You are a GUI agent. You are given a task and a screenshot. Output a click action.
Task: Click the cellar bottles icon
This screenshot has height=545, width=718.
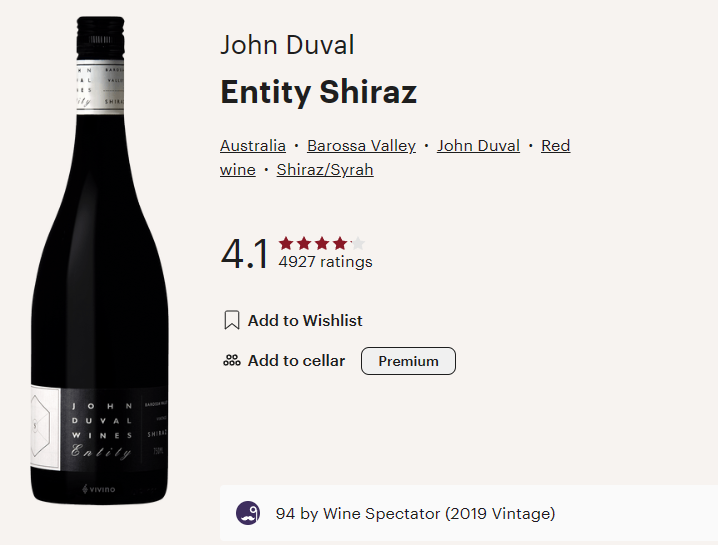(232, 361)
